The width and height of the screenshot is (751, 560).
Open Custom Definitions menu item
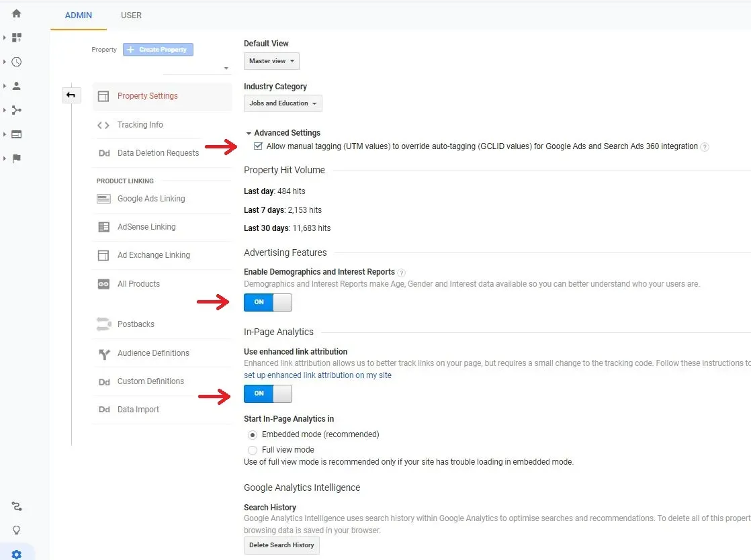click(x=162, y=381)
